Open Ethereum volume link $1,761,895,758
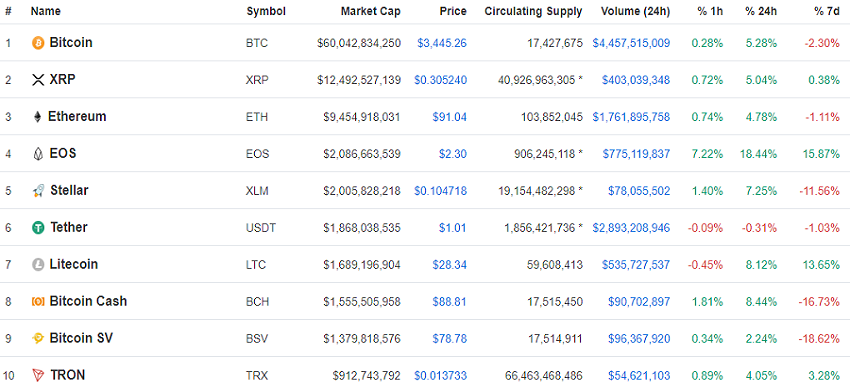This screenshot has height=388, width=850. 631,117
